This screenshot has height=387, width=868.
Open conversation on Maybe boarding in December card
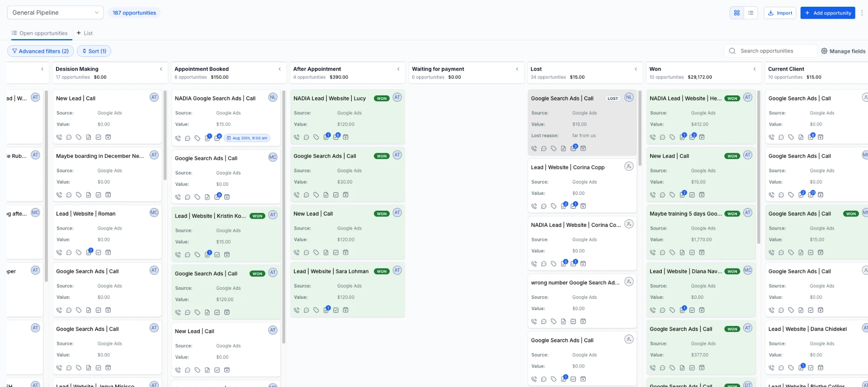point(69,195)
